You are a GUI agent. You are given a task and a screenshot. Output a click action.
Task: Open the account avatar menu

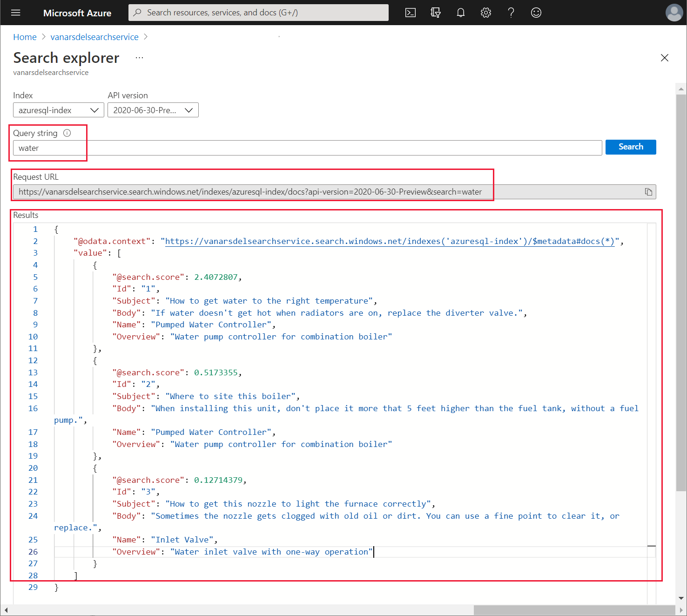[674, 13]
